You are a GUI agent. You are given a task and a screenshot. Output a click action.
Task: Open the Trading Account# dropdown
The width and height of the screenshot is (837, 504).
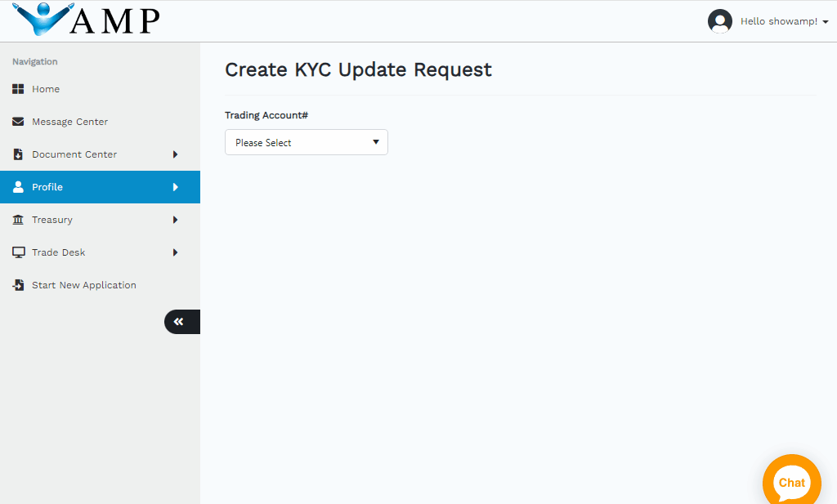click(306, 142)
